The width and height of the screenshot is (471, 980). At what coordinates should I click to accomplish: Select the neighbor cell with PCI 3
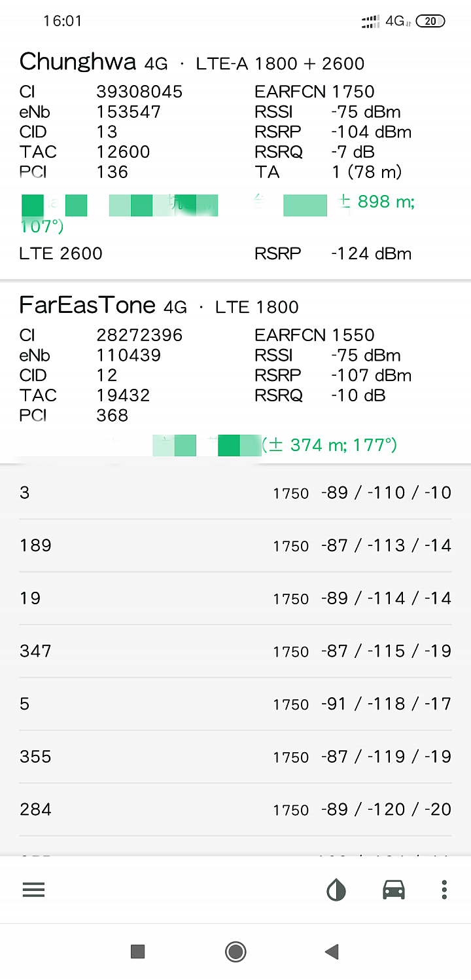(235, 493)
